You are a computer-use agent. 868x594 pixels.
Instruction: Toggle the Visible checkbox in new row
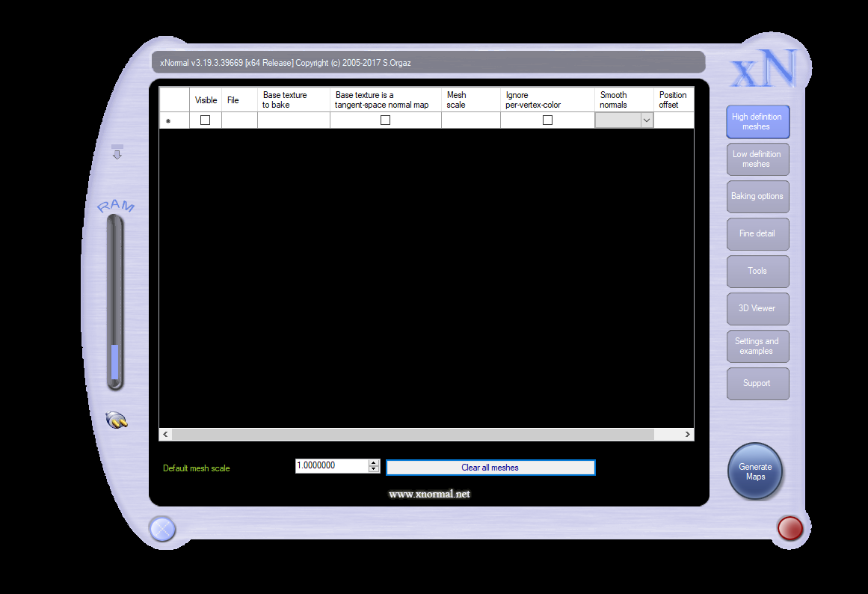click(206, 120)
